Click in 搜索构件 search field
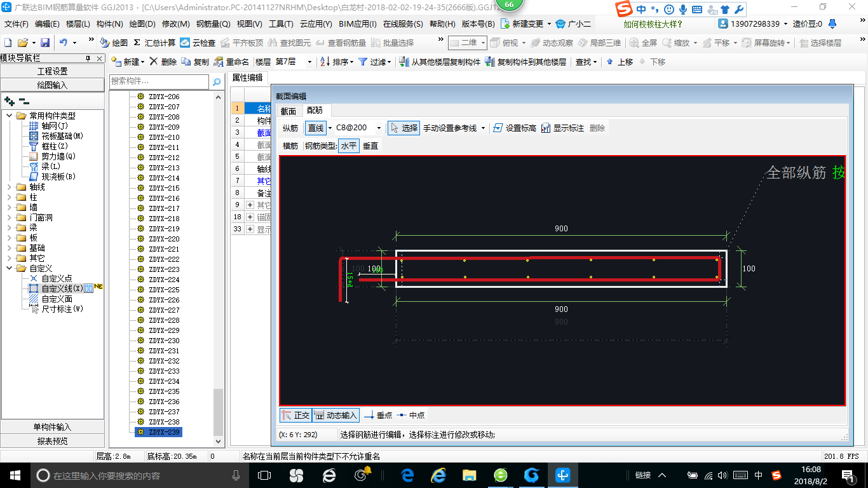This screenshot has height=488, width=868. tap(159, 81)
